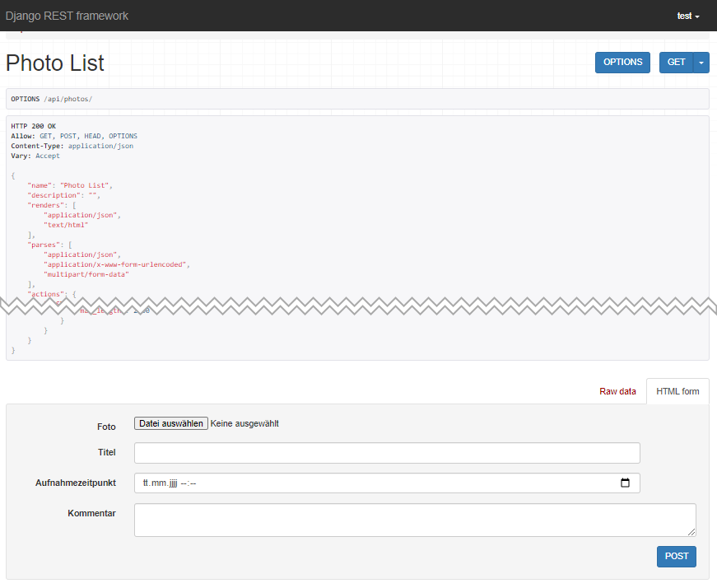This screenshot has width=717, height=588.
Task: Submit the form with the POST button
Action: click(x=676, y=556)
